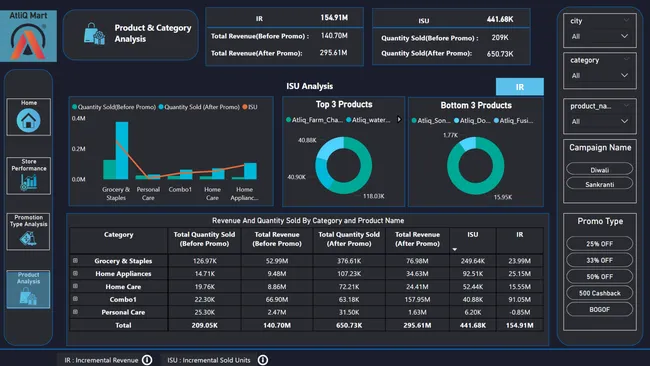Open the city slicer dropdown
650x366 pixels.
pyautogui.click(x=624, y=36)
